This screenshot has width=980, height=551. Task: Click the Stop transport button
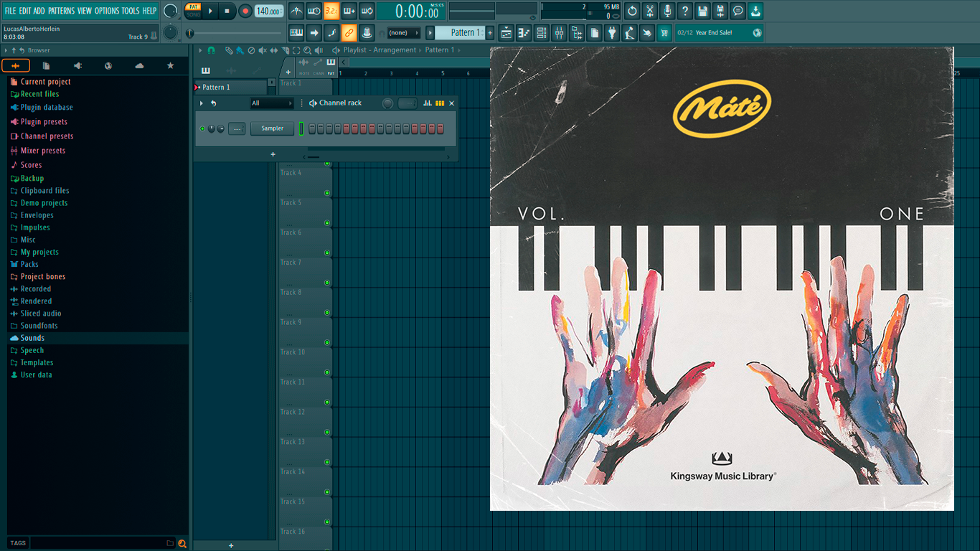pyautogui.click(x=227, y=11)
